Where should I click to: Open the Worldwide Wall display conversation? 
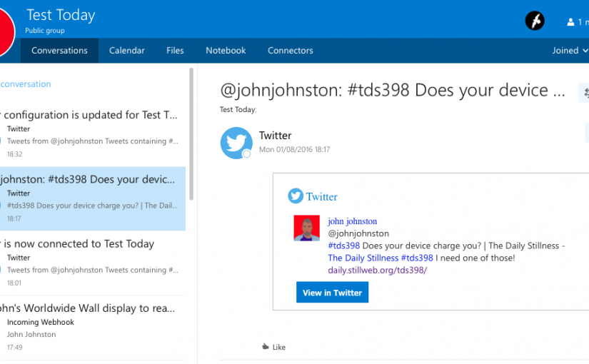pyautogui.click(x=93, y=328)
